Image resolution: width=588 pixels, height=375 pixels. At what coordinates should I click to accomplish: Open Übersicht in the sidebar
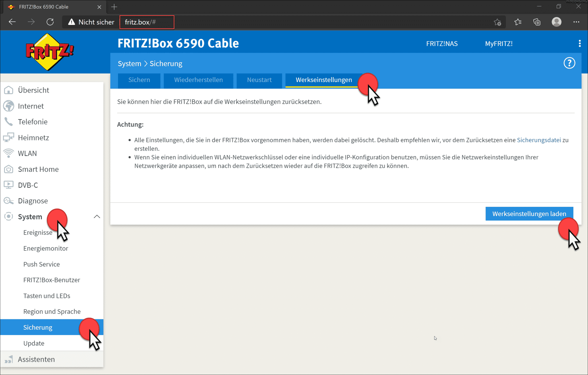tap(34, 90)
